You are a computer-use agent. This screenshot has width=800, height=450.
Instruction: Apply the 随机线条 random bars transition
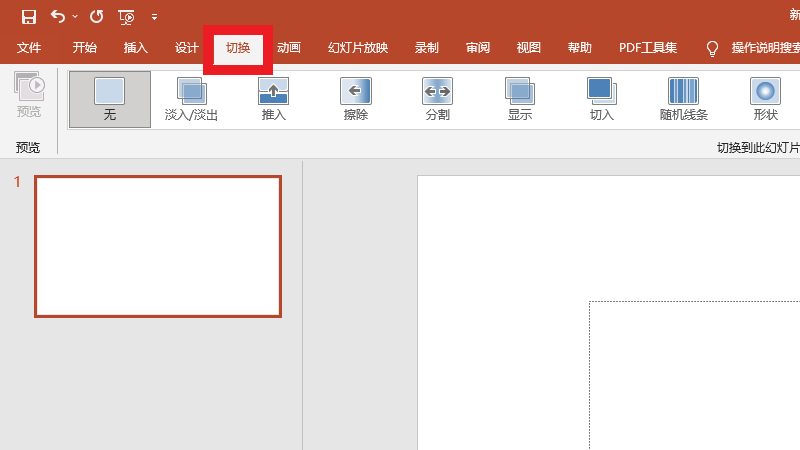click(x=683, y=99)
